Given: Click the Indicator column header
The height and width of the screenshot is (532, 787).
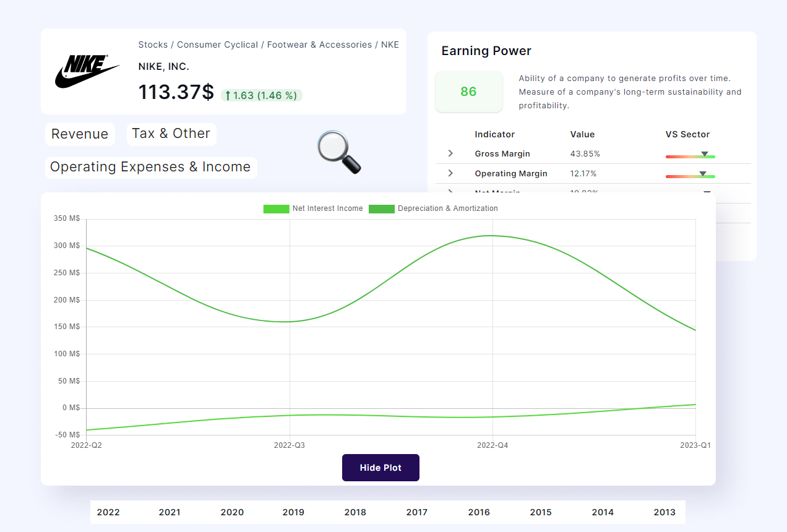Looking at the screenshot, I should (x=495, y=134).
